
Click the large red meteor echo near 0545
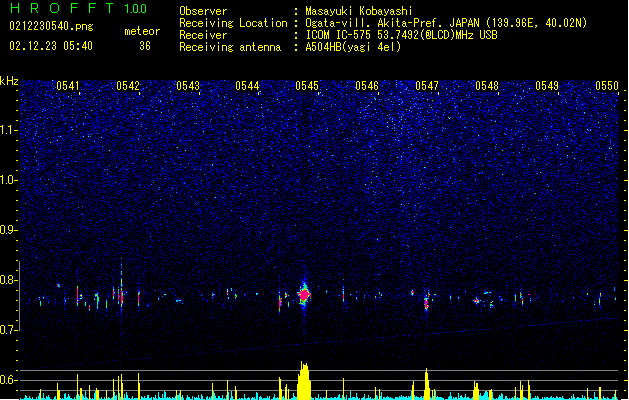point(304,295)
